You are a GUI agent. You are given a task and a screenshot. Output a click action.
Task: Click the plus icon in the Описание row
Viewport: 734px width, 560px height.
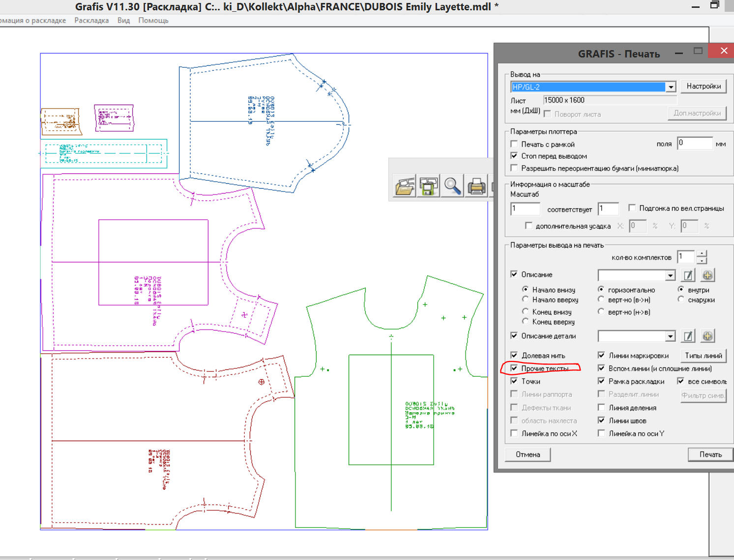click(707, 275)
